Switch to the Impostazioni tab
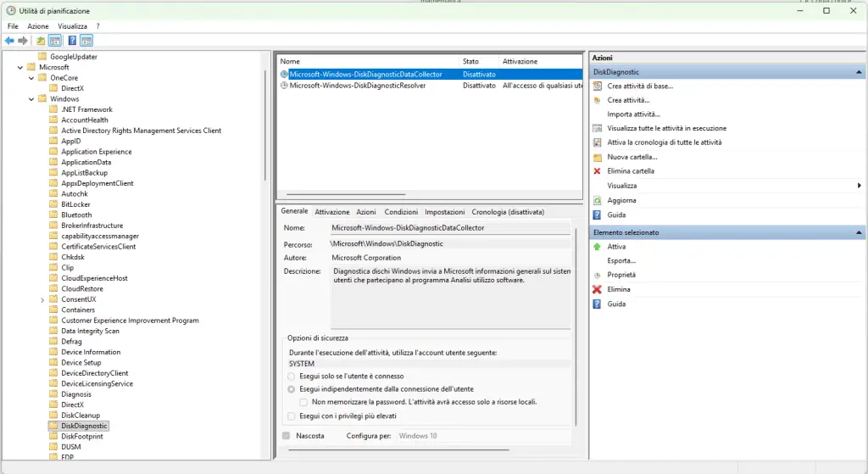868x474 pixels. (x=444, y=212)
